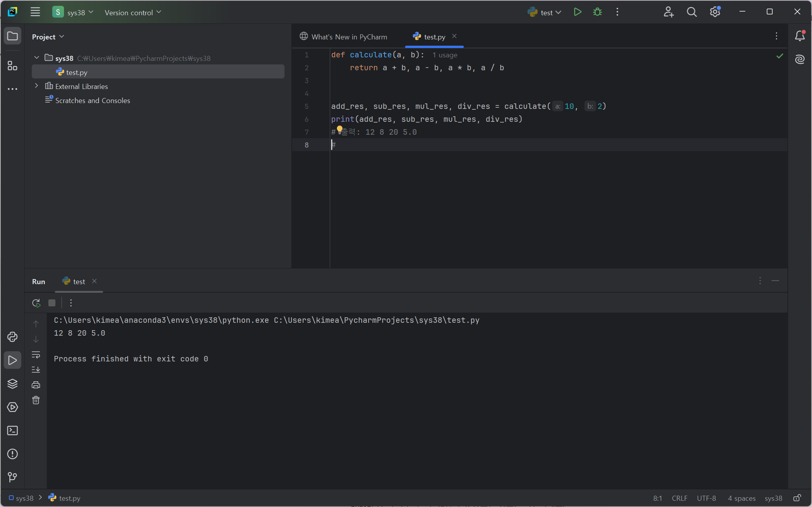Toggle soft-wrap in Run console
The width and height of the screenshot is (812, 507).
point(36,354)
